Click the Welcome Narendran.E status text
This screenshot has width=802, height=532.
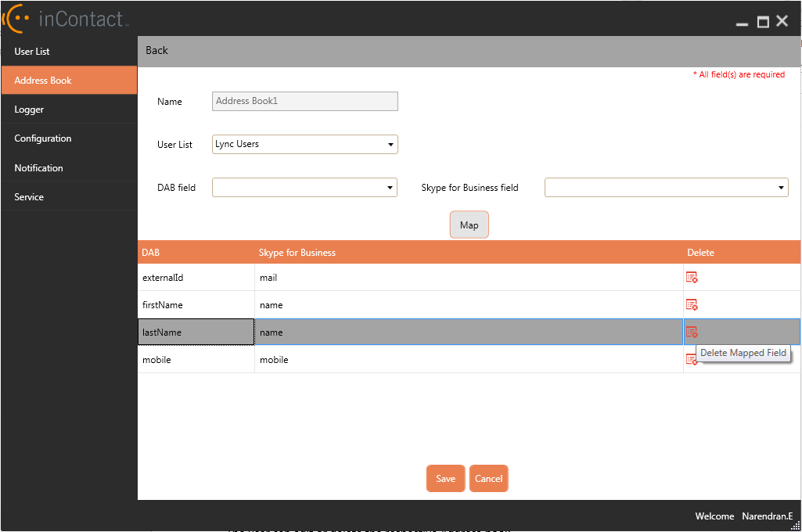click(743, 516)
